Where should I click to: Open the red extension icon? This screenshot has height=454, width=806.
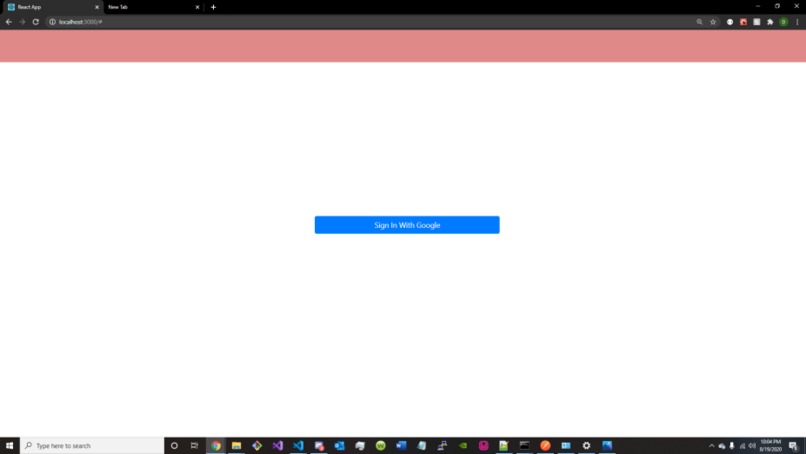(x=743, y=22)
